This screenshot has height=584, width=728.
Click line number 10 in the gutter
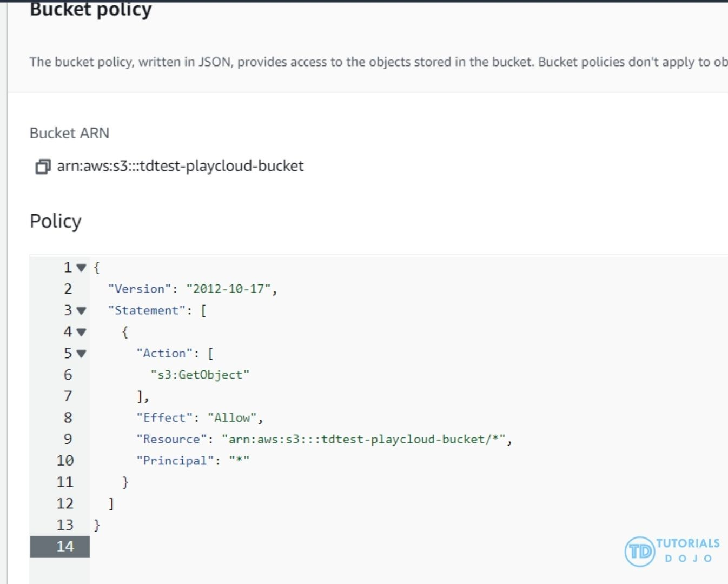(65, 461)
